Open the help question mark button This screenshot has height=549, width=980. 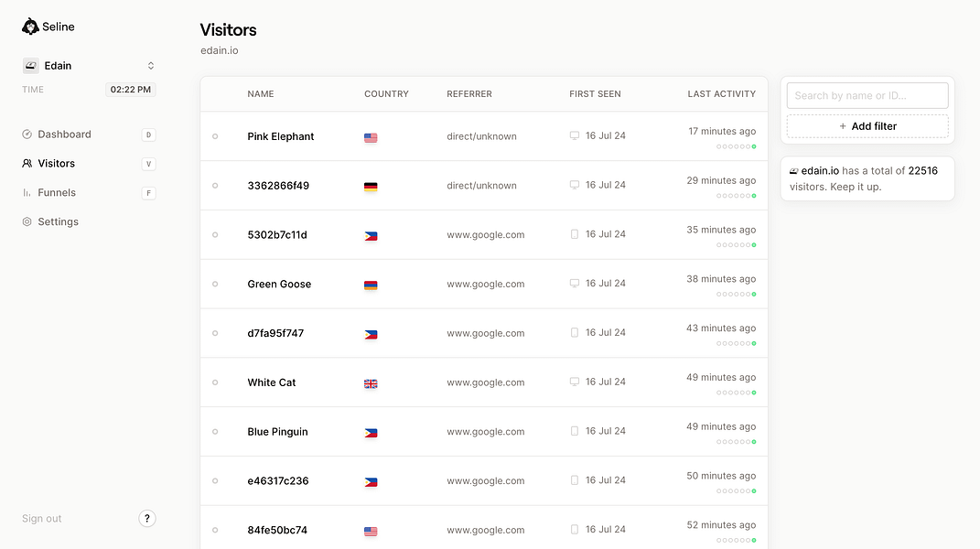coord(147,519)
